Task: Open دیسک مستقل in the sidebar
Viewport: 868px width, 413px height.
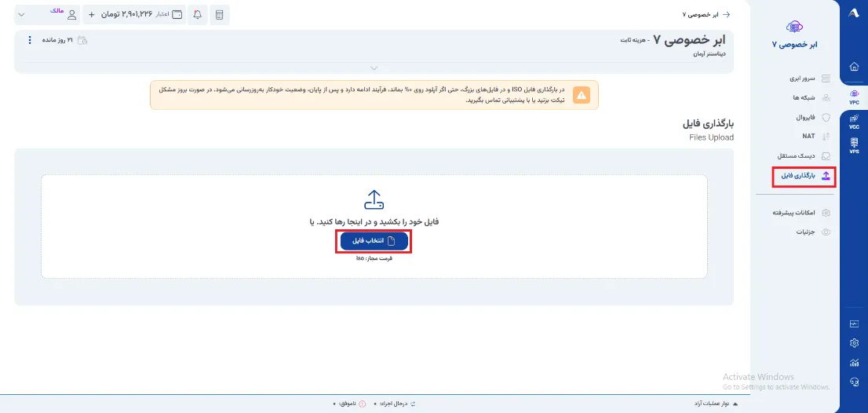Action: click(x=802, y=156)
